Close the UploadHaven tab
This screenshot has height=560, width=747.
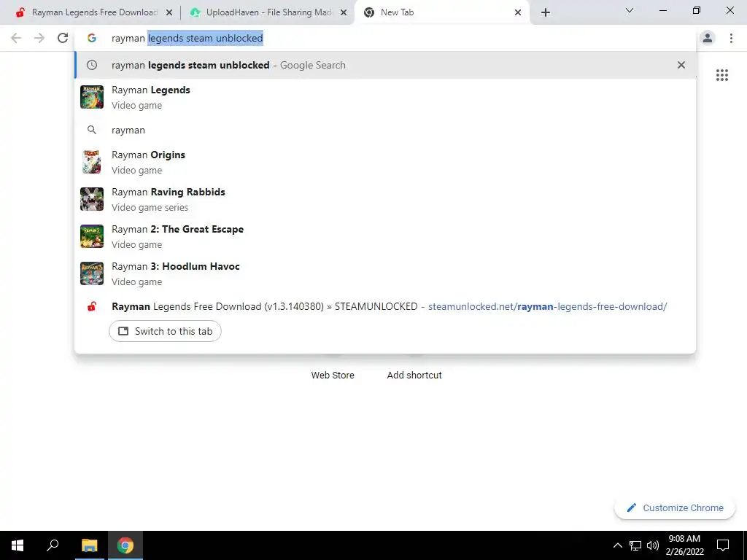click(x=344, y=12)
